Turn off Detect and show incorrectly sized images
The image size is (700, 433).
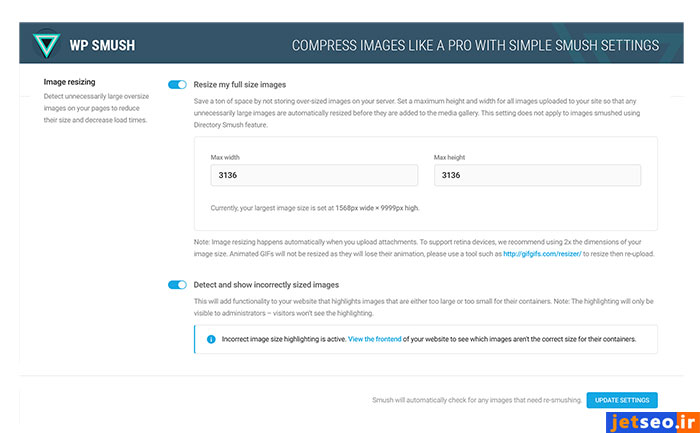point(178,284)
